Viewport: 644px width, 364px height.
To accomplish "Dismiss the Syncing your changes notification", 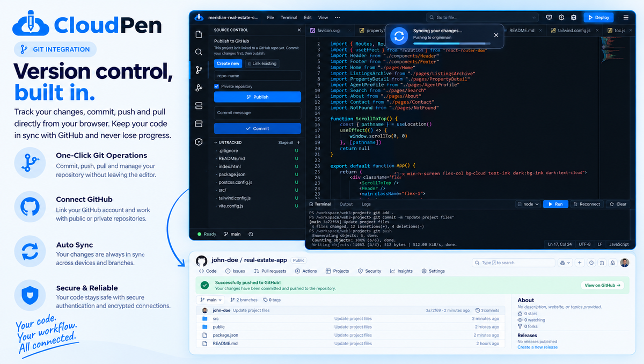I will 496,35.
